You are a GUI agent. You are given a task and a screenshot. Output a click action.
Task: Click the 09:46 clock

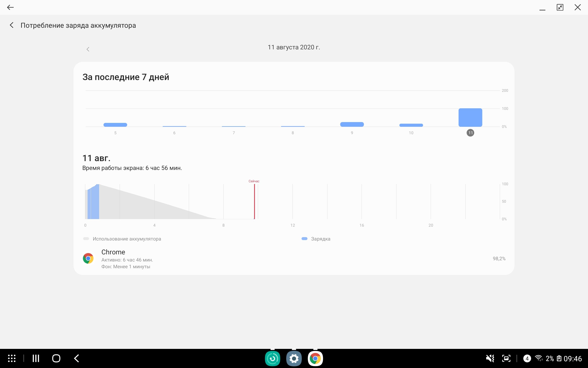coord(573,358)
